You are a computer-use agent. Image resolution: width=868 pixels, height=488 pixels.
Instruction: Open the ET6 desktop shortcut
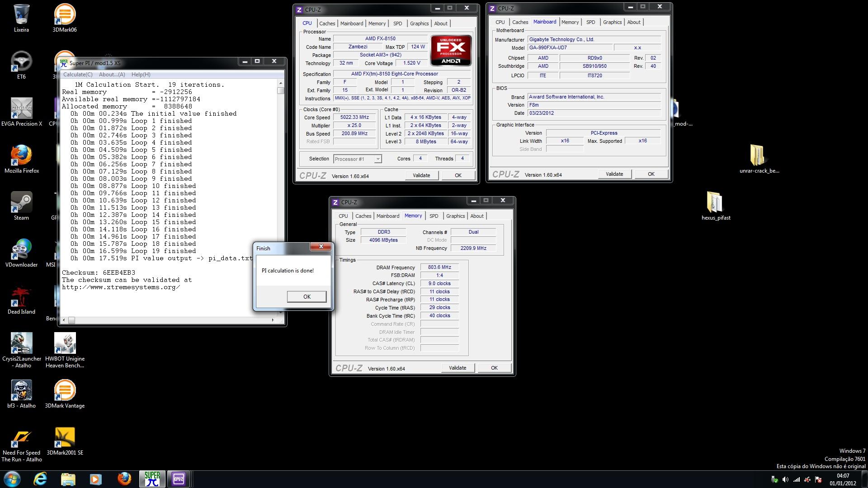pyautogui.click(x=21, y=66)
